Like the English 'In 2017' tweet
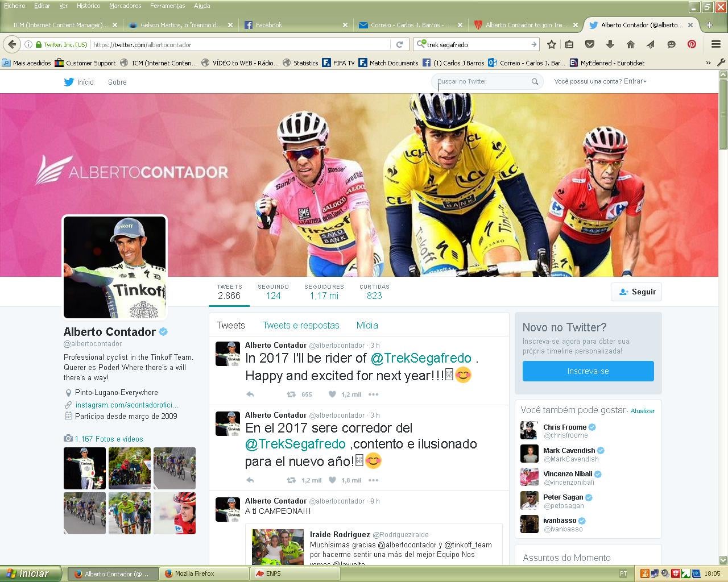This screenshot has height=582, width=728. 333,394
